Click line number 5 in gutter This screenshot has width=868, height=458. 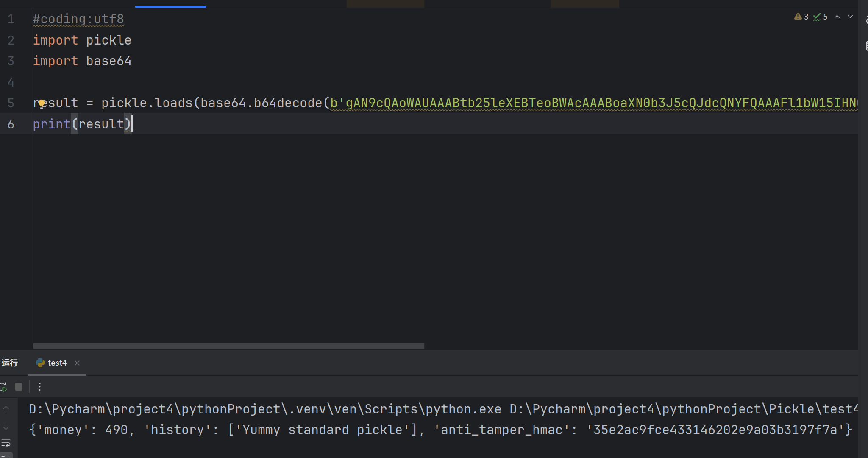(11, 103)
